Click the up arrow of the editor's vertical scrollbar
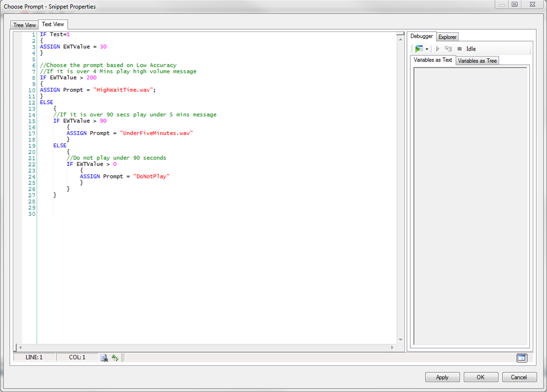The image size is (547, 392). pyautogui.click(x=401, y=39)
